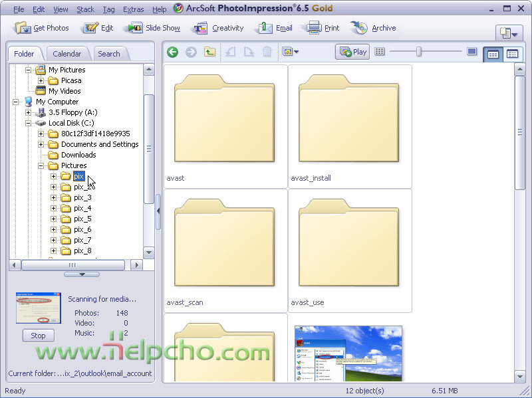Viewport: 532px width, 398px height.
Task: Select My Videos in the tree
Action: click(x=65, y=91)
